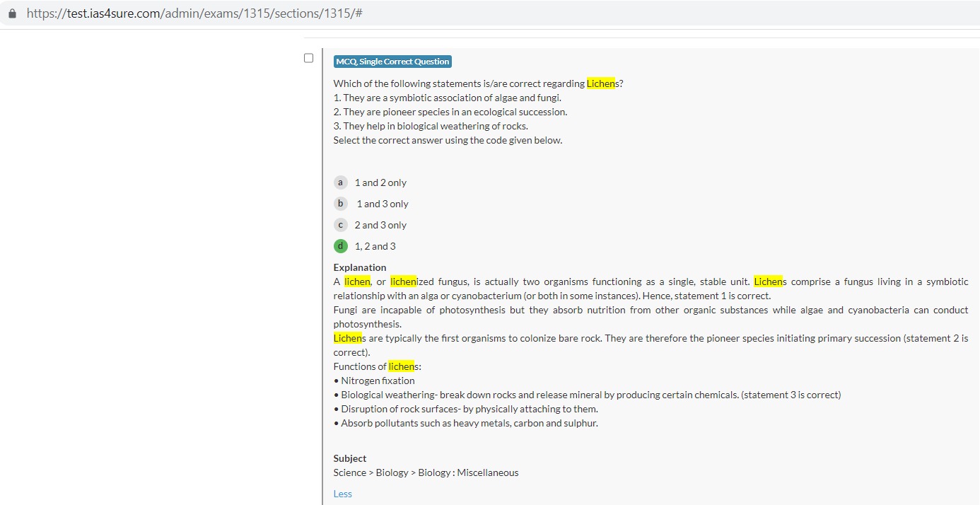Tick the checkbox beside the Lichens question

pyautogui.click(x=308, y=58)
